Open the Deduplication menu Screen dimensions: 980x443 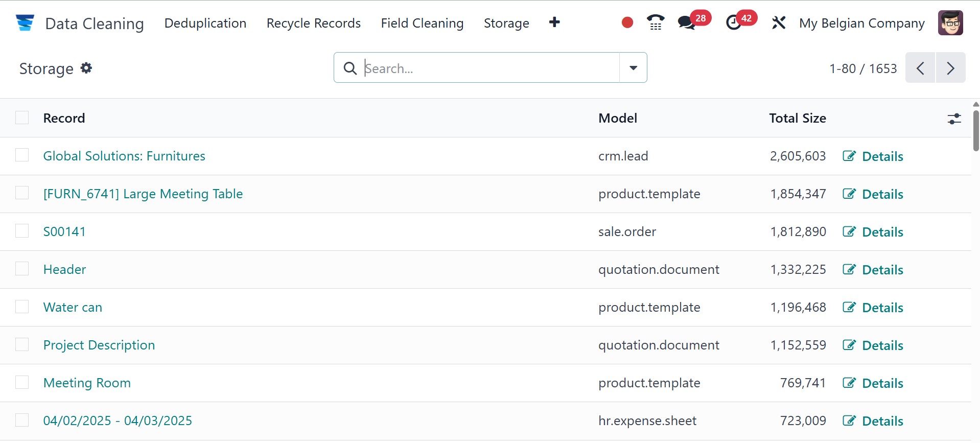click(x=205, y=24)
